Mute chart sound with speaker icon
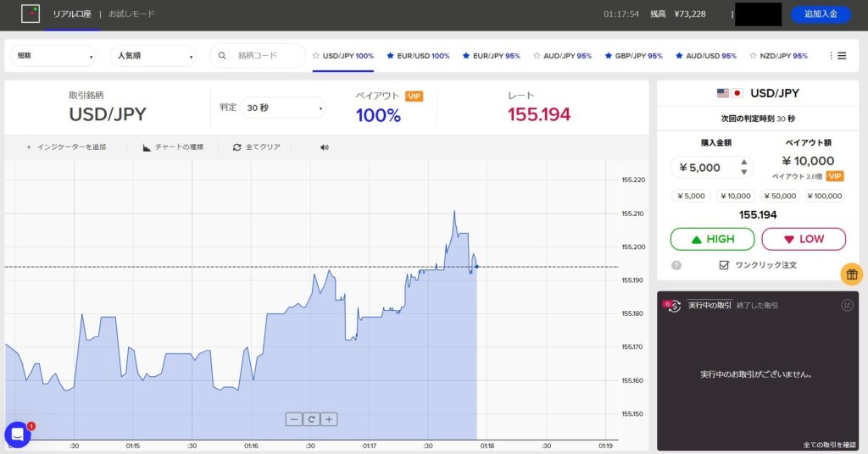 [324, 147]
